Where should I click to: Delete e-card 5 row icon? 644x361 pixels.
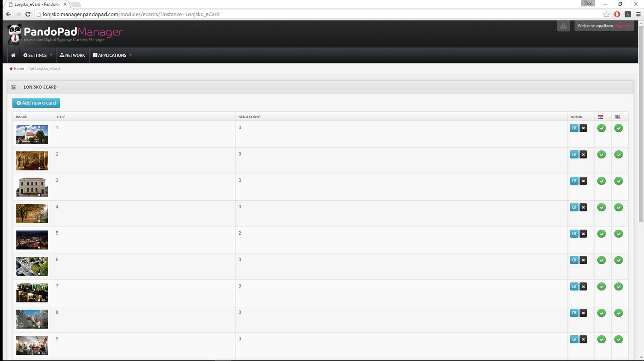(x=583, y=234)
